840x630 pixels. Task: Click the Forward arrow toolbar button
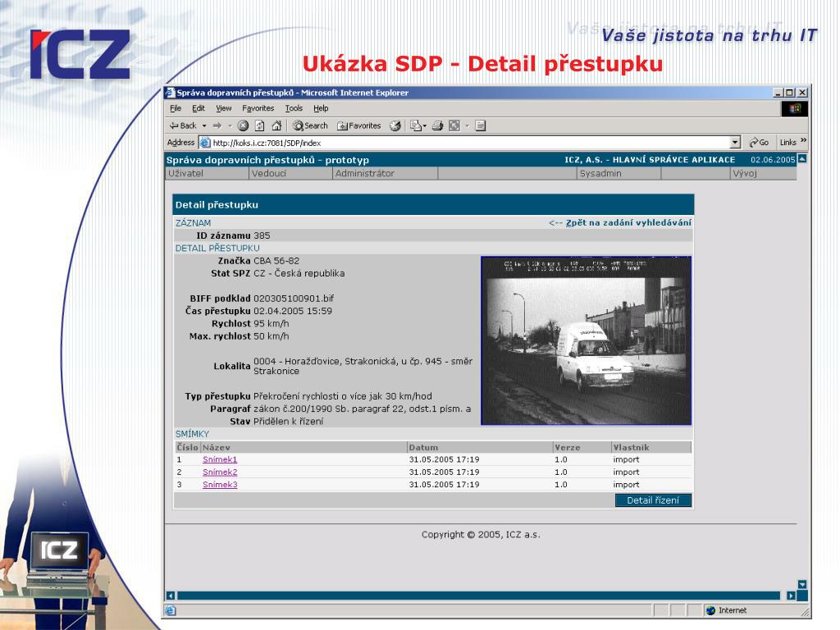(x=217, y=126)
